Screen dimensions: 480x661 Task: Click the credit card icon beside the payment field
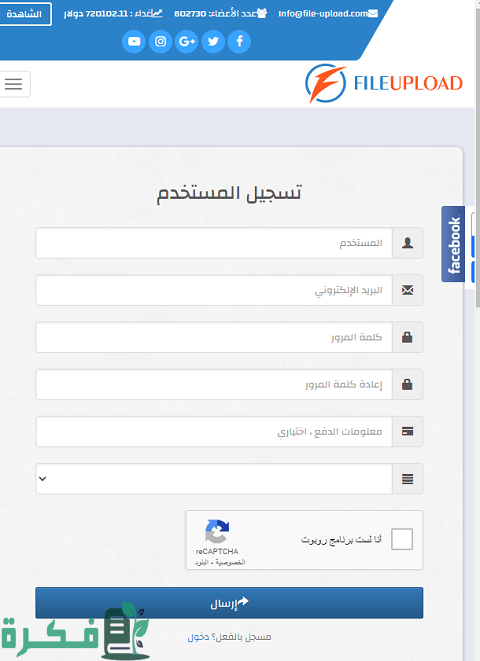tap(408, 432)
